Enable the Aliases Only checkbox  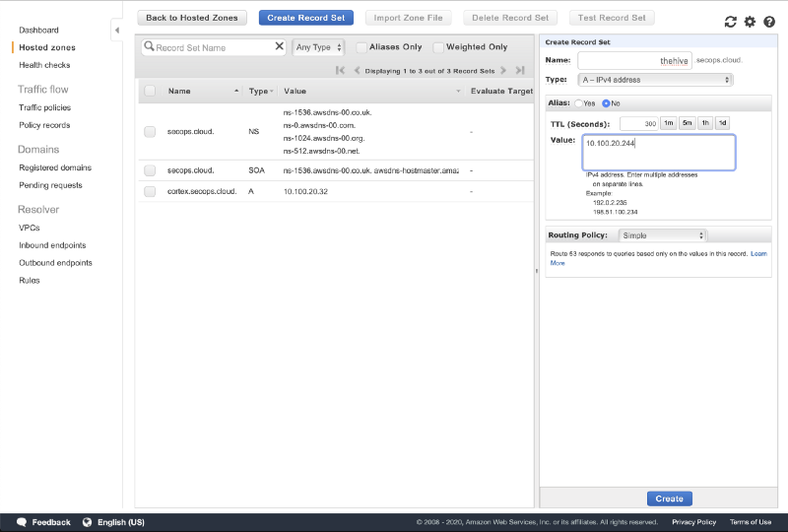(361, 47)
